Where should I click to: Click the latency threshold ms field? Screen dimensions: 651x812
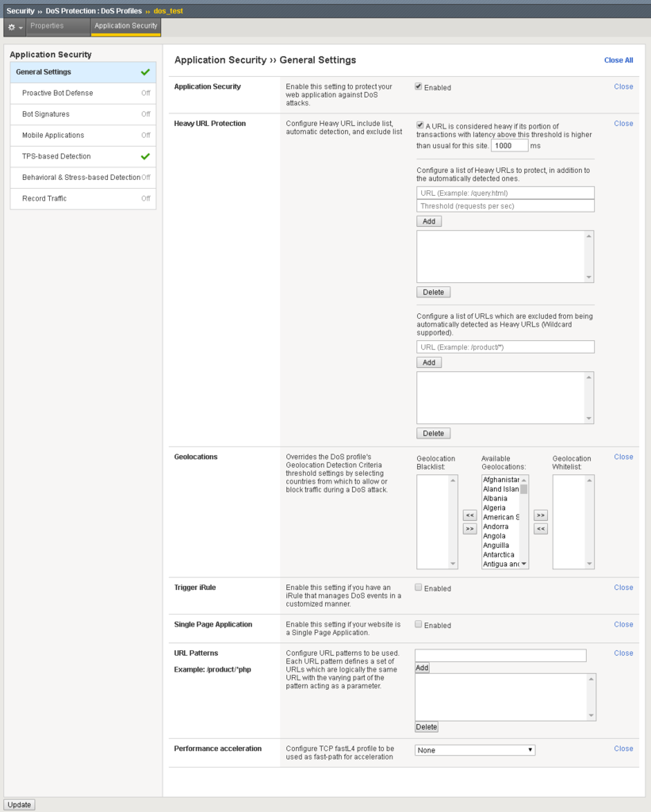tap(510, 146)
